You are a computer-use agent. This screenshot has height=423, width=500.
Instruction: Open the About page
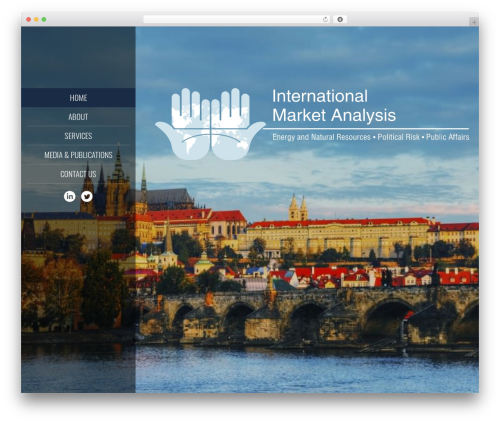tap(78, 117)
